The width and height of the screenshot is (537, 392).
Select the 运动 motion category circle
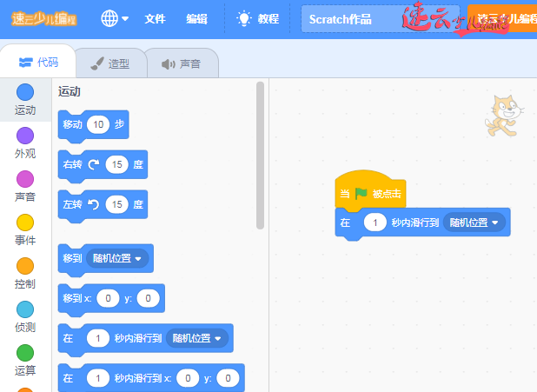point(25,92)
